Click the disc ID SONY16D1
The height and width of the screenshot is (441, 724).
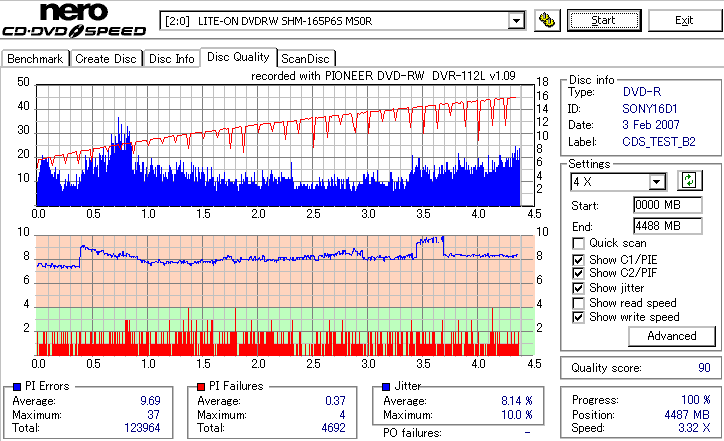(x=650, y=109)
